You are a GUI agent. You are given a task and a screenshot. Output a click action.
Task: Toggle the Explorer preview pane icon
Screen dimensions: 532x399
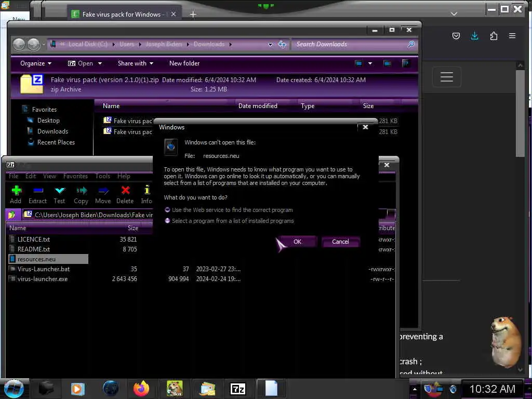[x=387, y=63]
